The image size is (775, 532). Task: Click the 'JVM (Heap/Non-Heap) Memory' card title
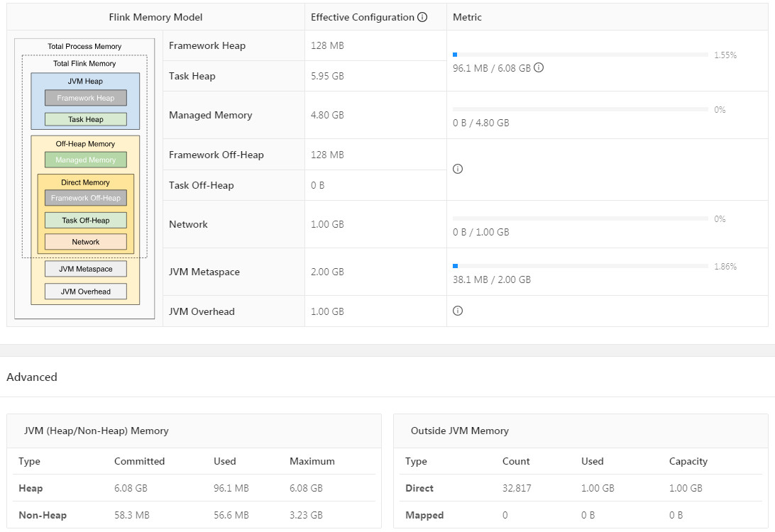coord(97,431)
